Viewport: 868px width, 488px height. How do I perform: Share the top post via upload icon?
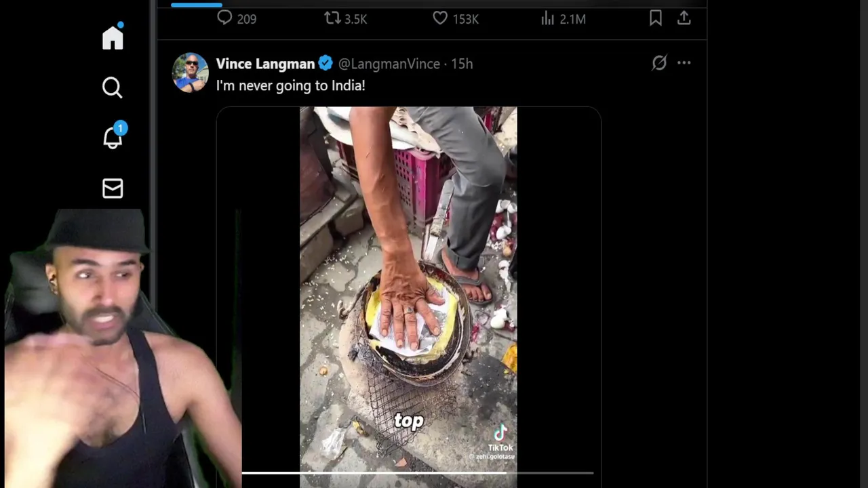[684, 18]
